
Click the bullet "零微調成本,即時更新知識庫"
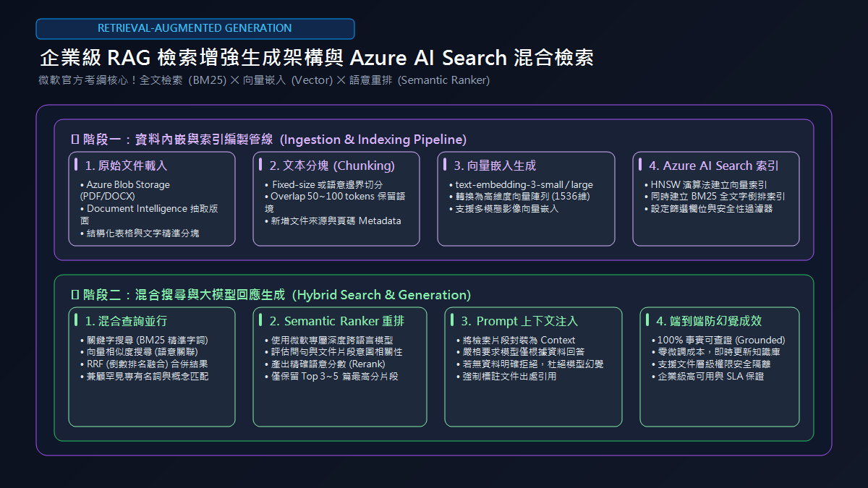pyautogui.click(x=715, y=352)
